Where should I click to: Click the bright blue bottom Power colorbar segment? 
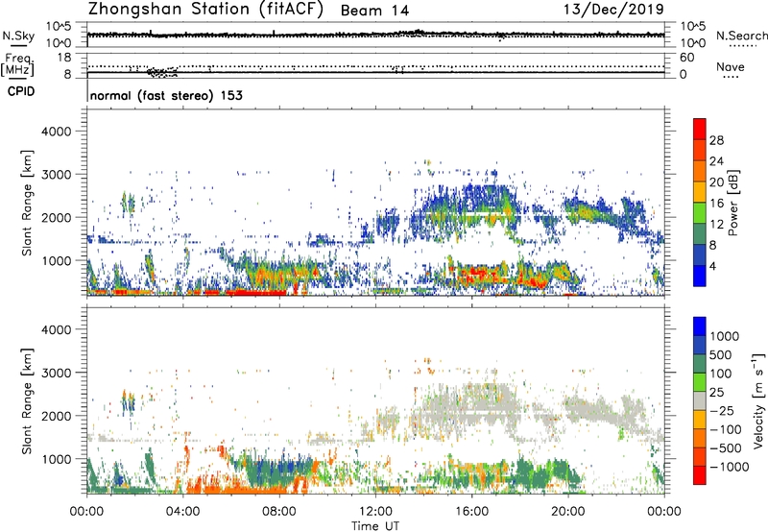[700, 277]
